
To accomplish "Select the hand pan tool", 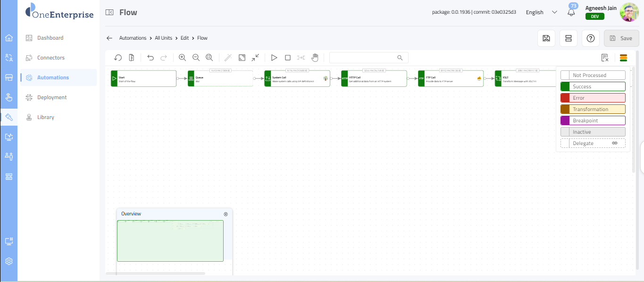I will (315, 58).
